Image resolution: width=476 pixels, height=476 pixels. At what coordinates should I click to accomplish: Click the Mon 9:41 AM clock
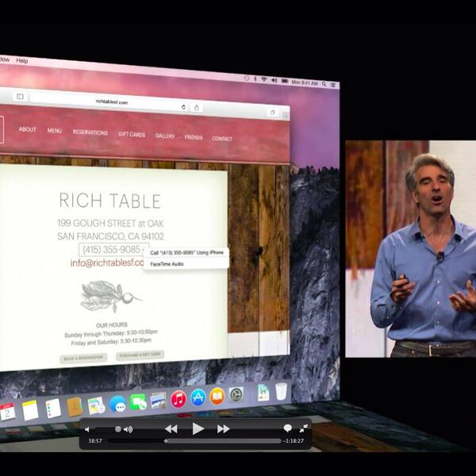pyautogui.click(x=305, y=83)
